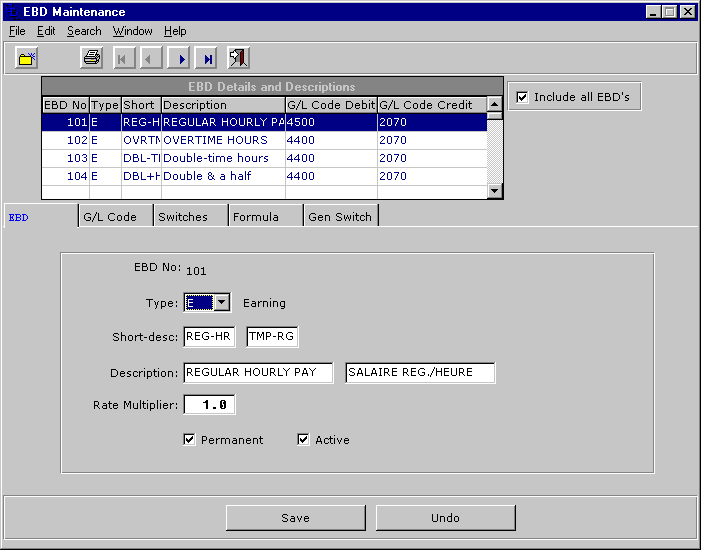
Task: Uncheck the Permanent checkbox
Action: pyautogui.click(x=189, y=440)
